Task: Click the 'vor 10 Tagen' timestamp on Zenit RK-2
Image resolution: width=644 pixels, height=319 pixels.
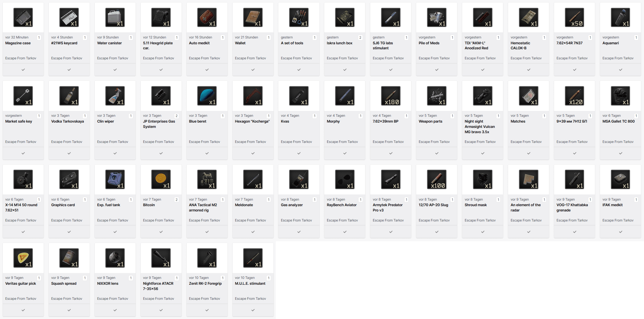Action: click(199, 278)
